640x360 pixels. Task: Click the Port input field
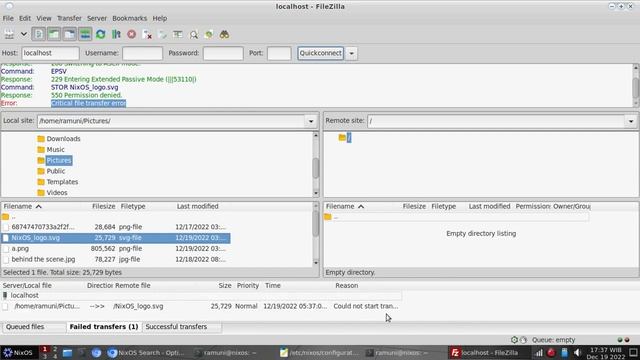click(279, 53)
